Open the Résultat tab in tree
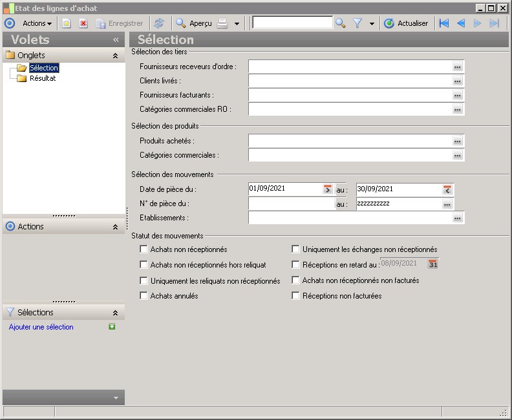Image resolution: width=512 pixels, height=420 pixels. point(43,78)
